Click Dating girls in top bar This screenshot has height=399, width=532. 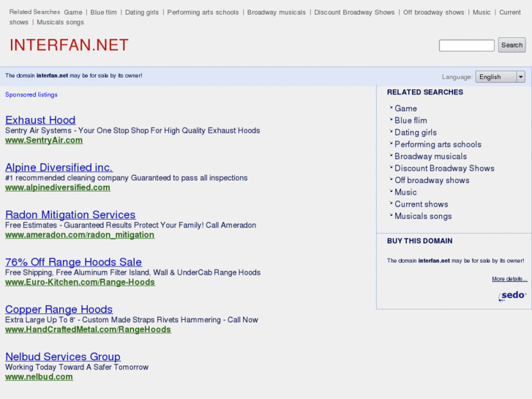[x=142, y=12]
